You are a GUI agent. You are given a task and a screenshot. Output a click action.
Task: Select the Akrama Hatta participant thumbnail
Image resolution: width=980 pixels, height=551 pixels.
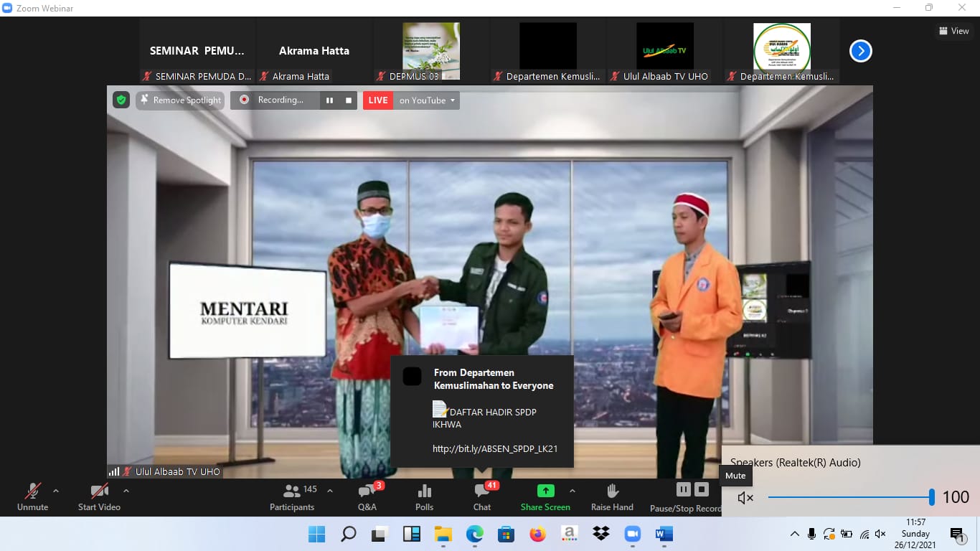click(x=314, y=51)
